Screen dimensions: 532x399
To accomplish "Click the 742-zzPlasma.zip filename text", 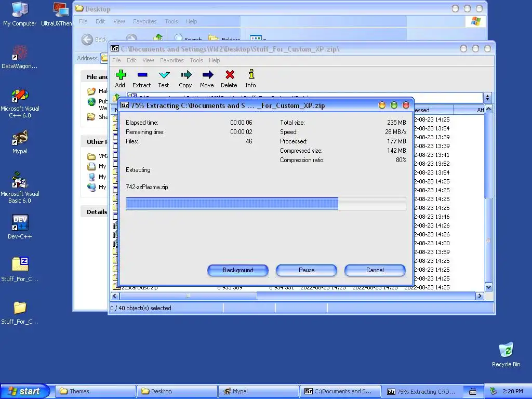I will [x=147, y=187].
